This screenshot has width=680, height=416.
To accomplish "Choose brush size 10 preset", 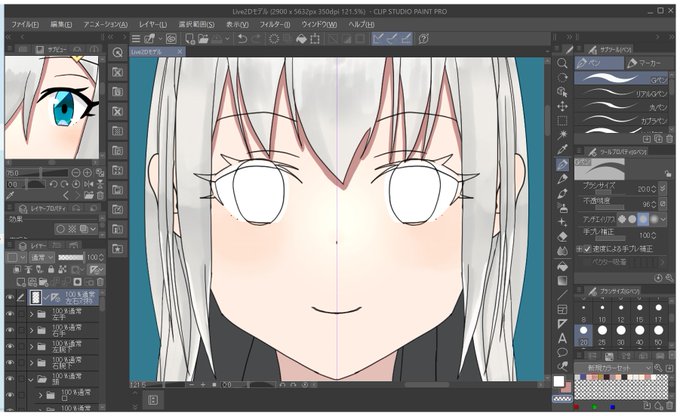I will coord(602,312).
